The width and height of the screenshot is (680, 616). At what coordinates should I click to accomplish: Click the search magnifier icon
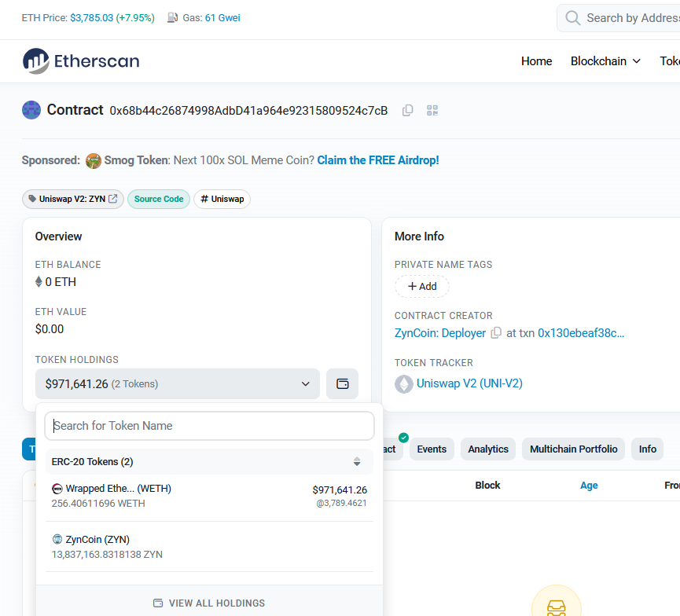coord(573,18)
